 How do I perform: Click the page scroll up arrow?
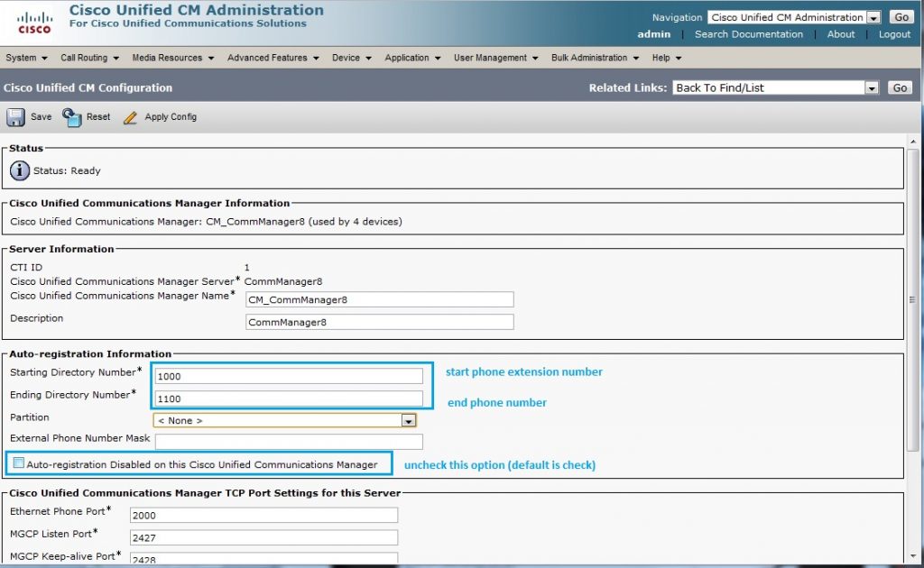click(913, 142)
